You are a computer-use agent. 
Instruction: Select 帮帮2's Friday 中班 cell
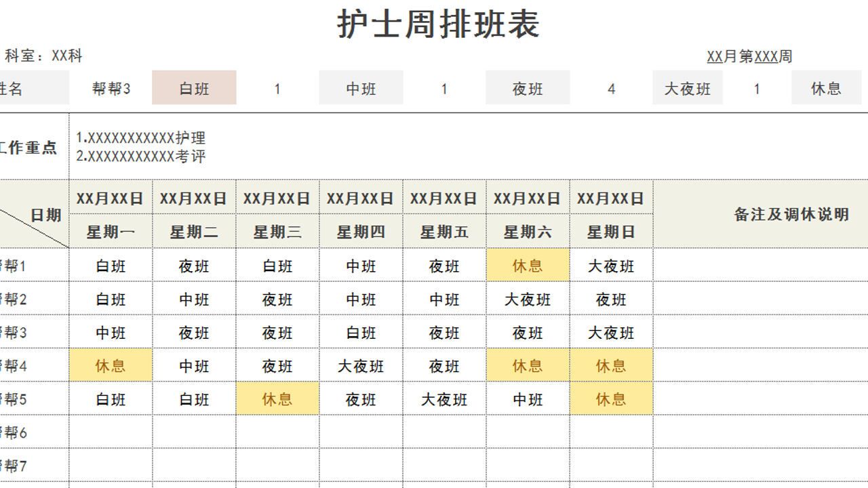point(444,299)
